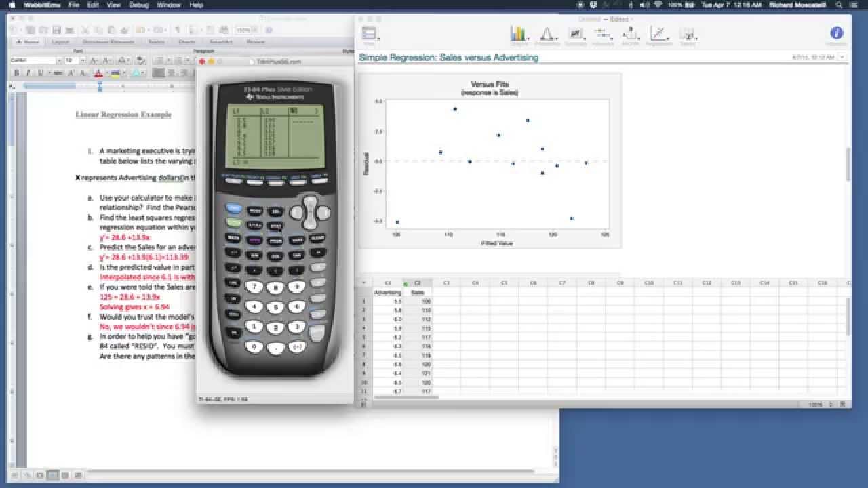Click the ENTER key on the calculator

pos(317,333)
